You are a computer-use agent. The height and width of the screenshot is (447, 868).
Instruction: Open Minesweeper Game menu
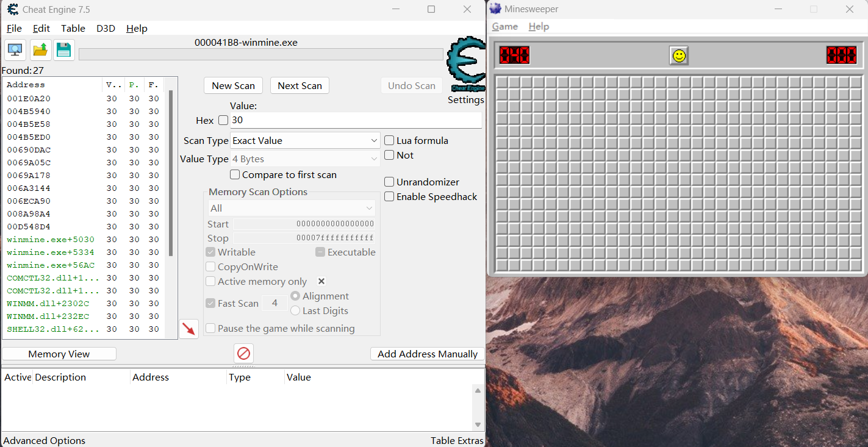pos(504,27)
